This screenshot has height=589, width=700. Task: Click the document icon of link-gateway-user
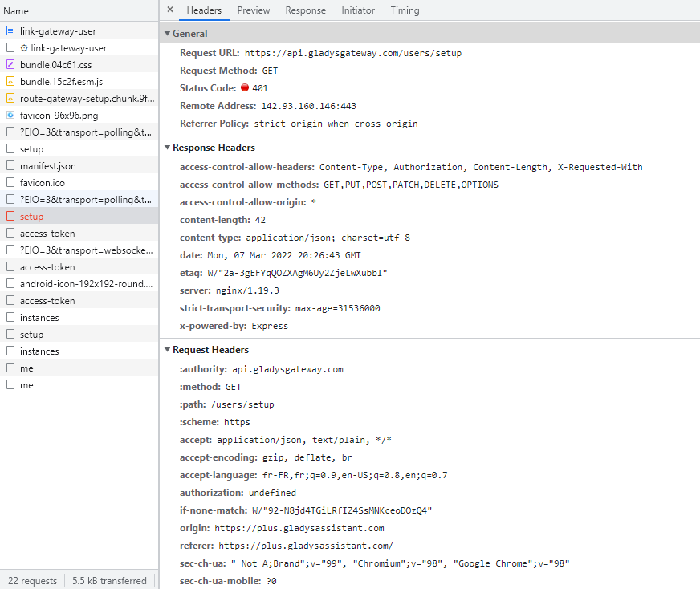pos(10,30)
